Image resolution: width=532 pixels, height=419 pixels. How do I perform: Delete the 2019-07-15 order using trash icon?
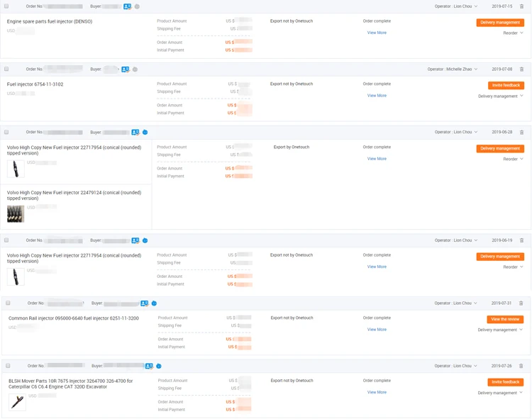click(521, 6)
